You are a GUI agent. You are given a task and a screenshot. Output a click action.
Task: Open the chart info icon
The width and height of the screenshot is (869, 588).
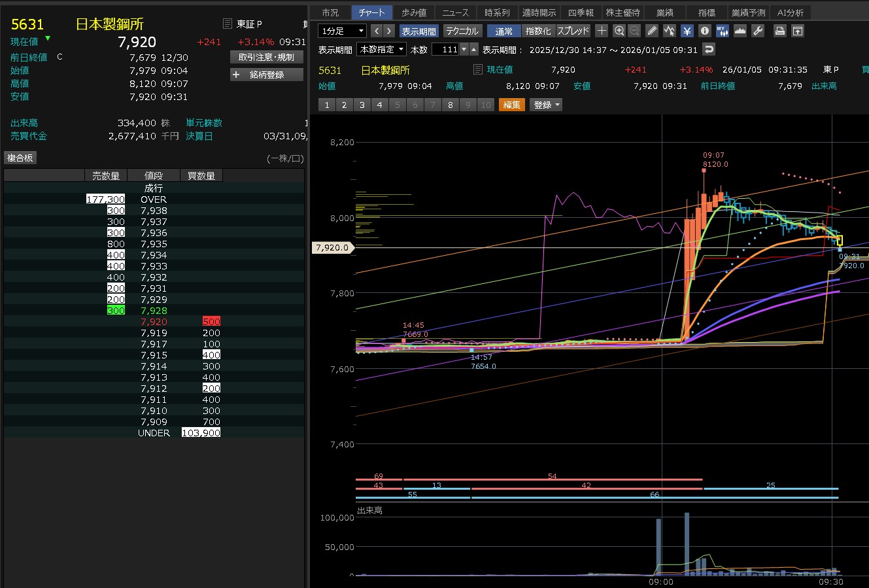tap(704, 31)
